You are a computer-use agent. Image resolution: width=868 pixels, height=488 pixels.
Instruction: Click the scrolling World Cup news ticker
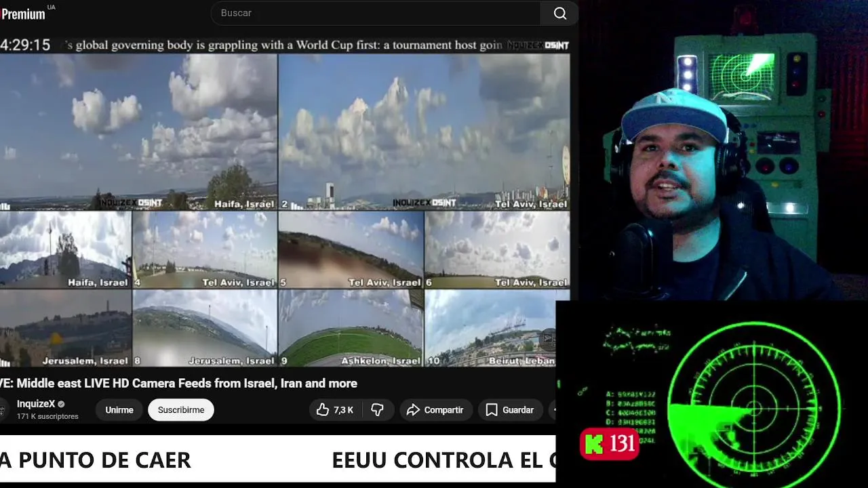pos(285,45)
